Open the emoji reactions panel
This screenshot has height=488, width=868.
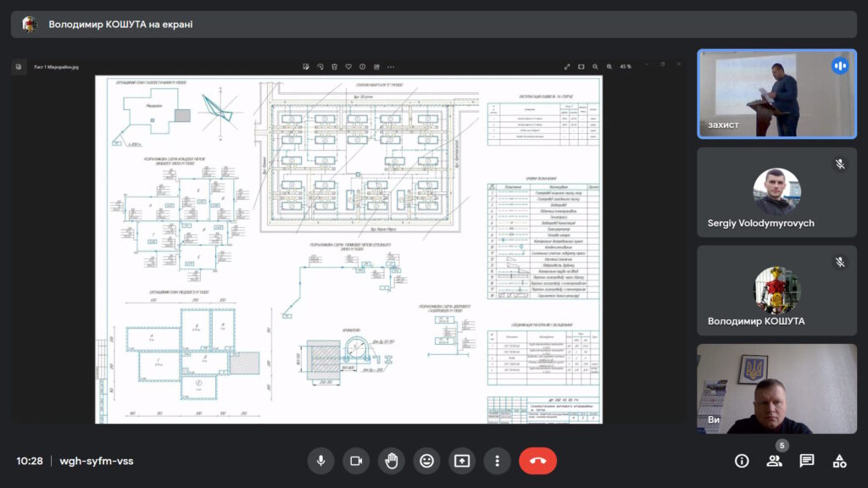[427, 461]
